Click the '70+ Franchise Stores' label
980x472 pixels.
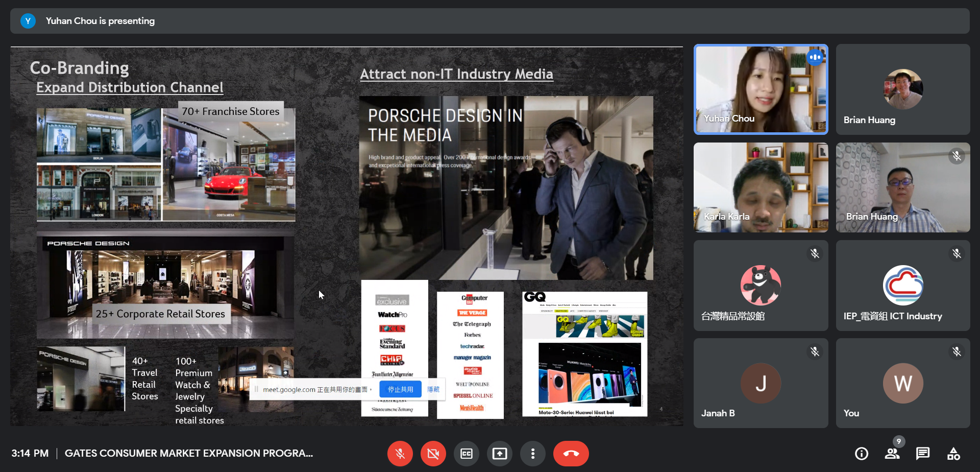(231, 111)
